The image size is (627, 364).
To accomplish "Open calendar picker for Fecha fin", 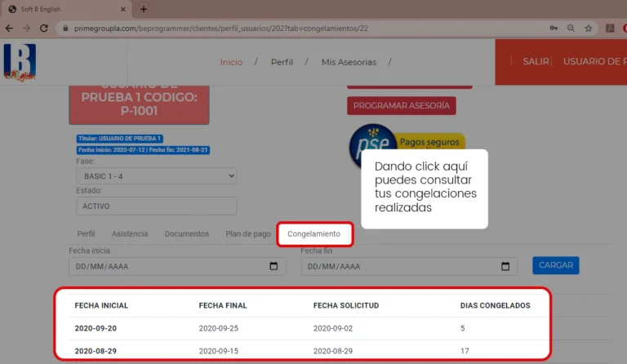I will point(505,267).
